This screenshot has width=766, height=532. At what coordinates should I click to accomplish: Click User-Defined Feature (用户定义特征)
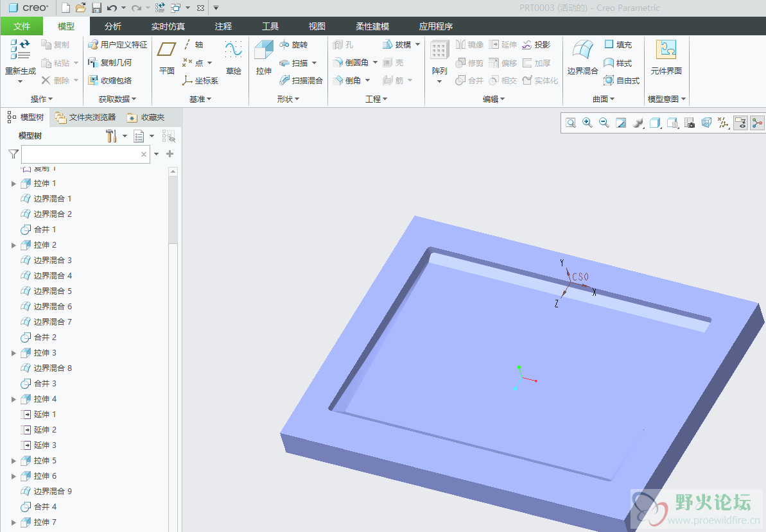click(118, 44)
